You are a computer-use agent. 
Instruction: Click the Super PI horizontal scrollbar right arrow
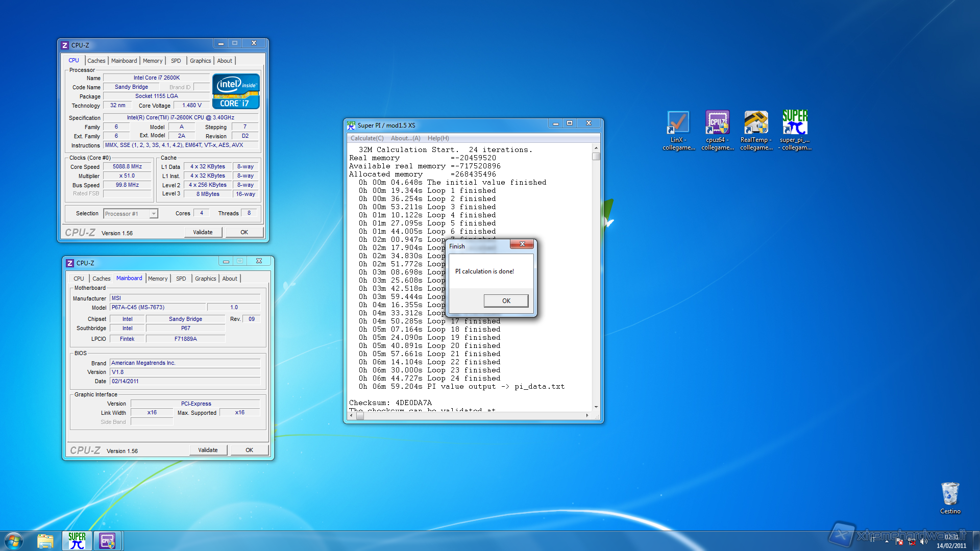587,416
